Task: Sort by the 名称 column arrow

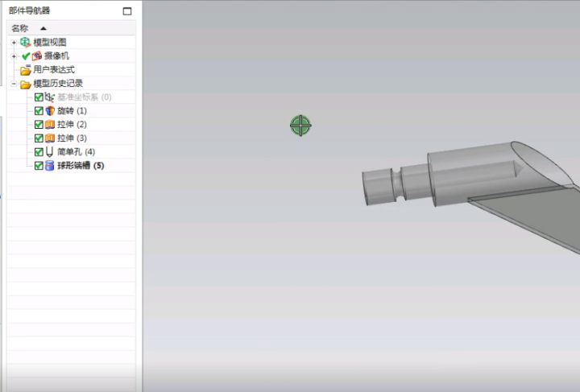Action: coord(43,28)
